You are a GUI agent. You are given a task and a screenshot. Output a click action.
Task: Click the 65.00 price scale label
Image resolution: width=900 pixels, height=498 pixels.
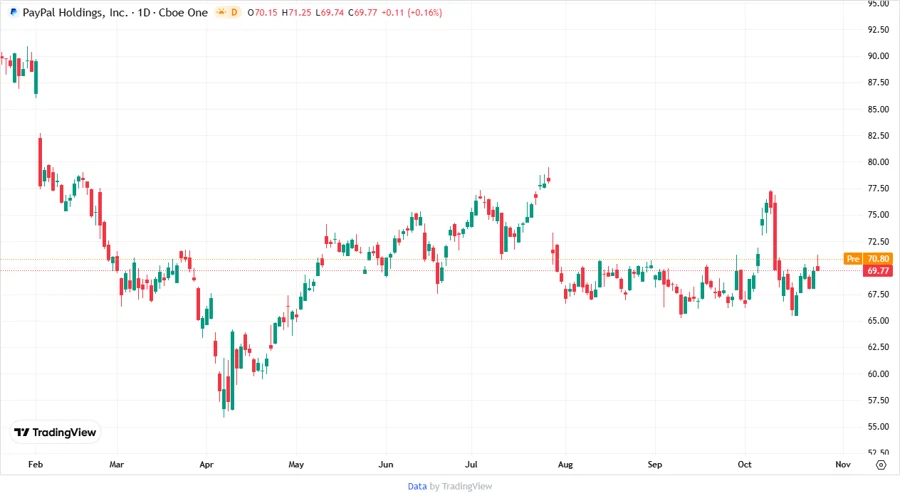878,321
